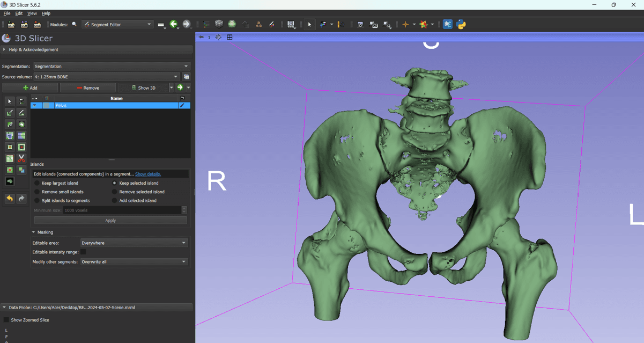Click the Show 3D button

(143, 87)
